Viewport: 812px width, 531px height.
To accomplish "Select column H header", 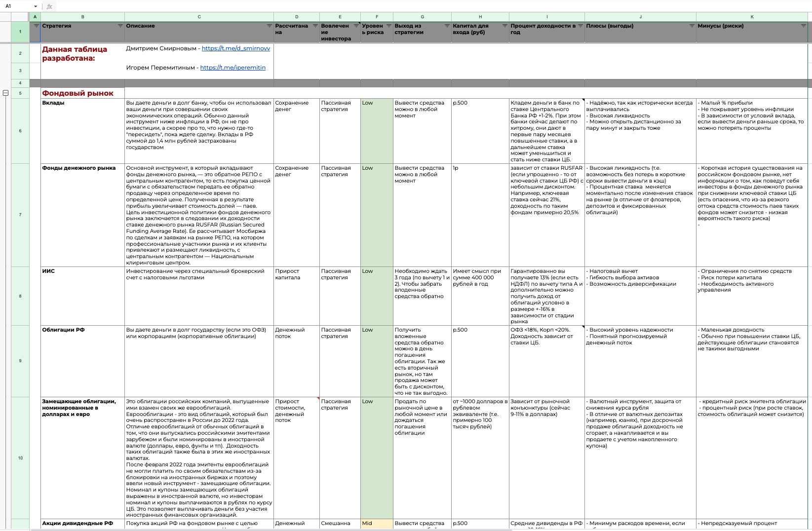I will 480,17.
